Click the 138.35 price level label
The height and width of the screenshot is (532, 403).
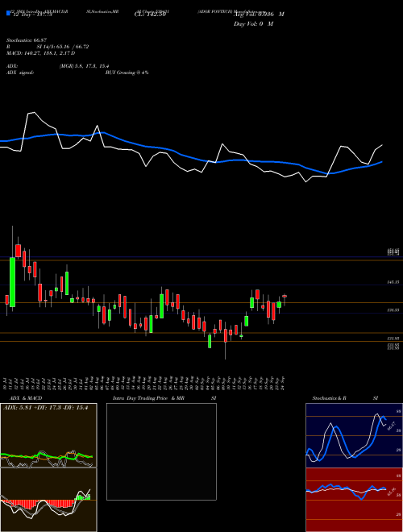click(x=393, y=310)
